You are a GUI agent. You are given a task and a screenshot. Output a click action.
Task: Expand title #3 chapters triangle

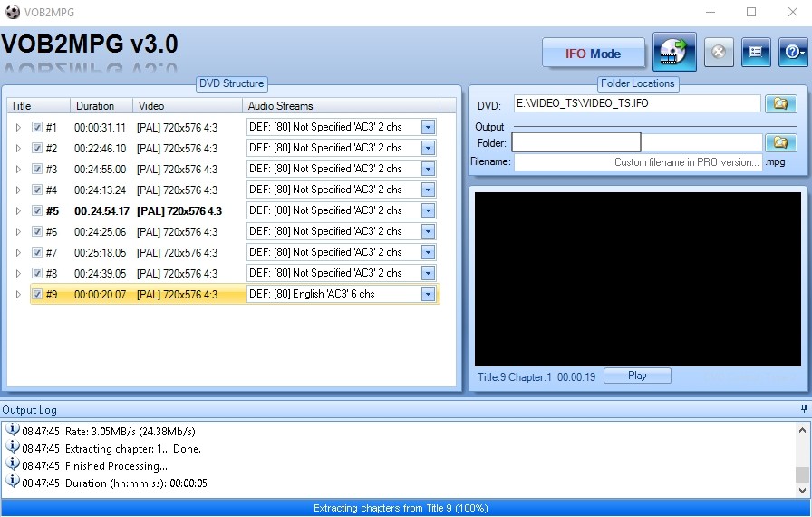coord(18,170)
